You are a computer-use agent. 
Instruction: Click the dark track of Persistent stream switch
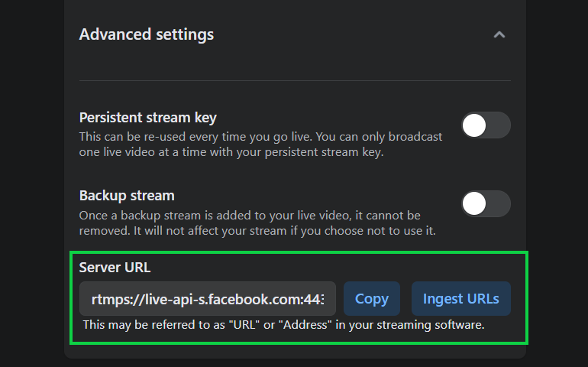(x=498, y=125)
